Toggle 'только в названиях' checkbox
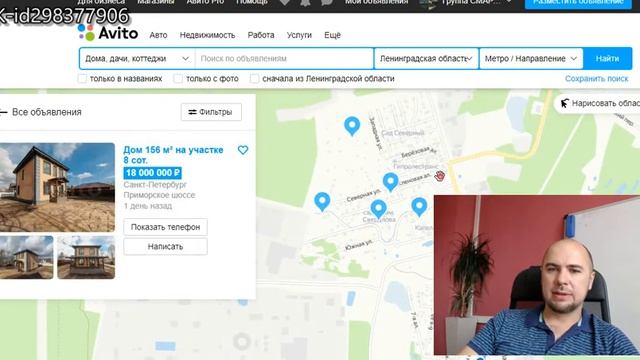640x360 pixels. pos(82,78)
